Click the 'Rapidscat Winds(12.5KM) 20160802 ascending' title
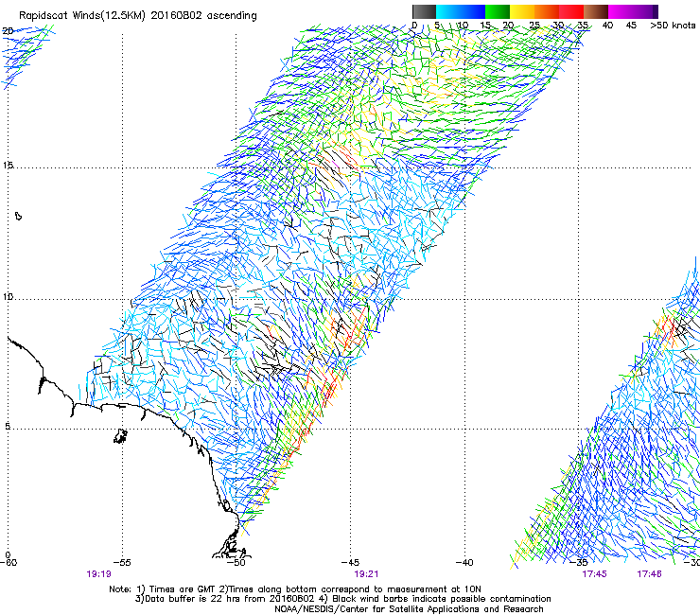The image size is (700, 615). pyautogui.click(x=138, y=16)
